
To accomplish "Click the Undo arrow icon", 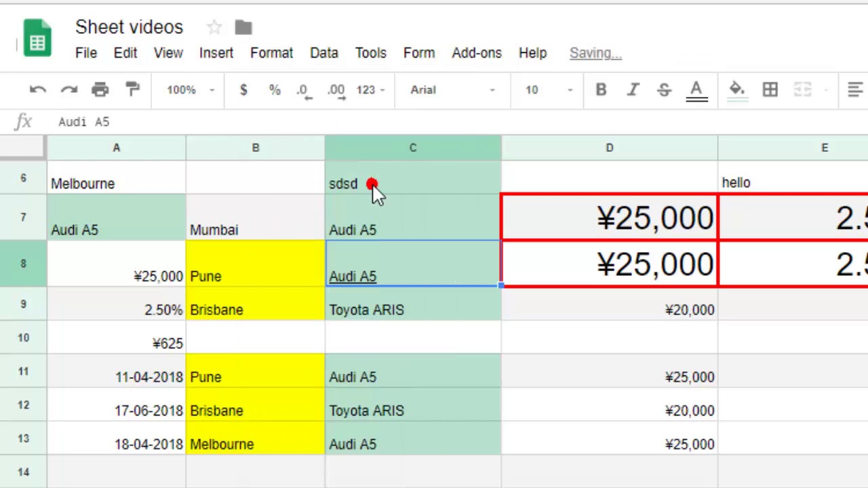I will pyautogui.click(x=38, y=89).
